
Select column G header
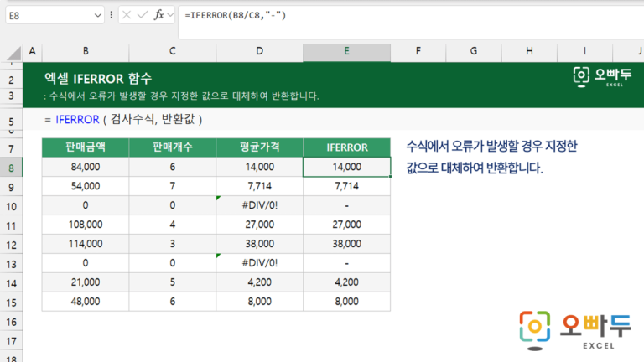tap(474, 51)
